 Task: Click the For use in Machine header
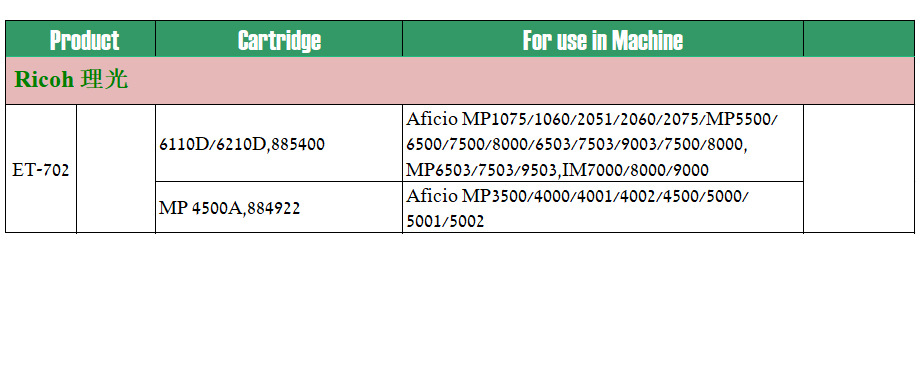click(603, 39)
